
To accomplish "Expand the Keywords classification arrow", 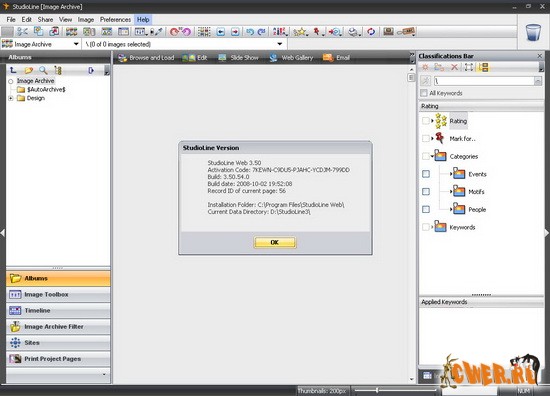I will 432,227.
